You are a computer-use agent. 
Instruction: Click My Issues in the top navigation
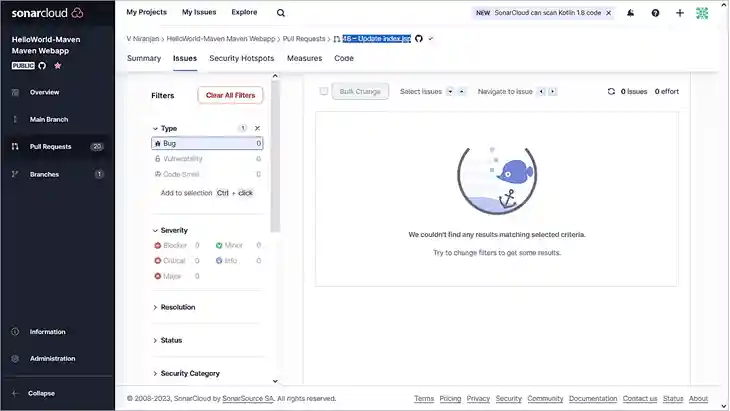click(x=199, y=12)
